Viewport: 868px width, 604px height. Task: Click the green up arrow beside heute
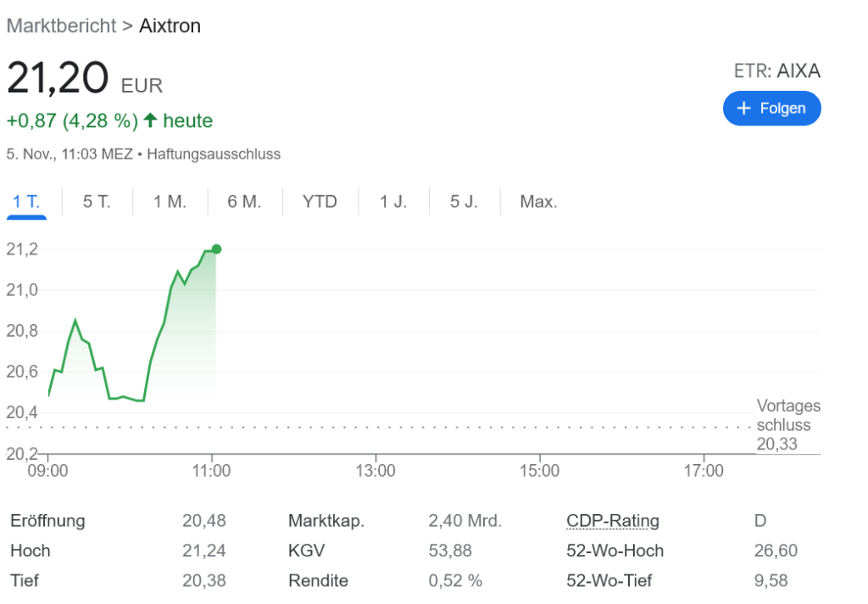pos(150,120)
